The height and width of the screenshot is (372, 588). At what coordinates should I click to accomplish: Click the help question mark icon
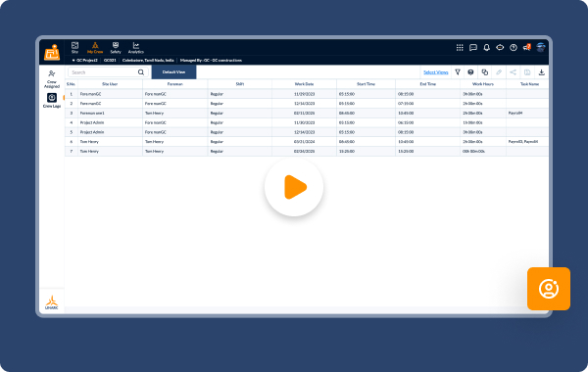514,48
